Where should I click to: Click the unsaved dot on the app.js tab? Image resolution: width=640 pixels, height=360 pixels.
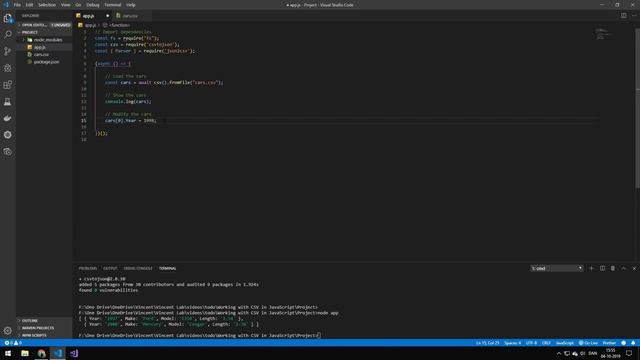[107, 16]
